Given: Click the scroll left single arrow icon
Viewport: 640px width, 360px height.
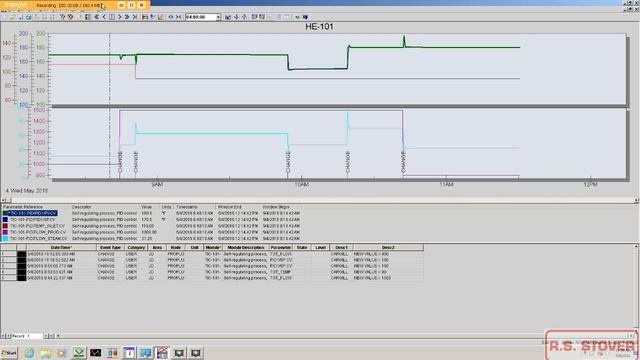Looking at the screenshot, I should point(104,17).
